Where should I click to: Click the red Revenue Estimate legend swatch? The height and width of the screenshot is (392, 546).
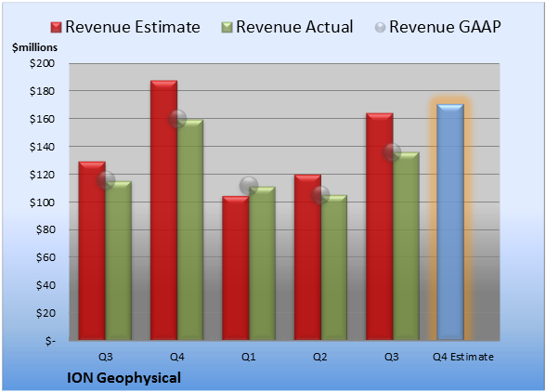click(x=56, y=28)
